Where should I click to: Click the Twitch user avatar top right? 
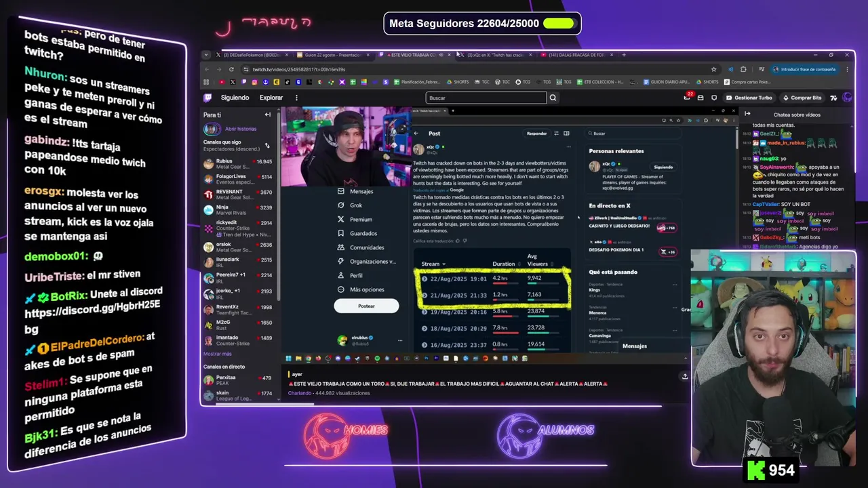pyautogui.click(x=846, y=98)
